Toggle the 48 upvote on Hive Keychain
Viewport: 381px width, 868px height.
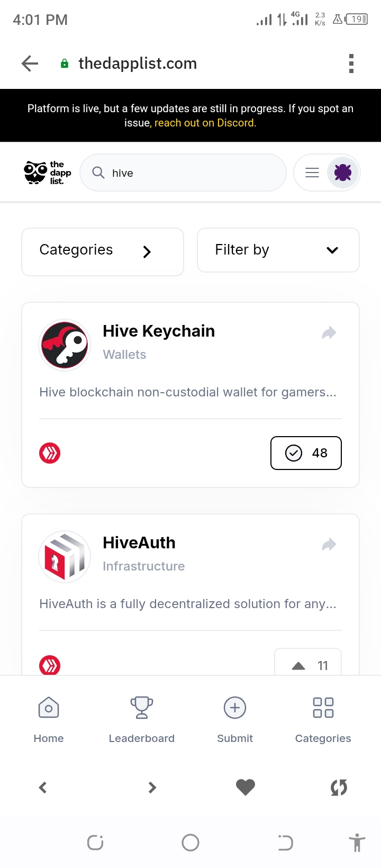click(x=306, y=453)
